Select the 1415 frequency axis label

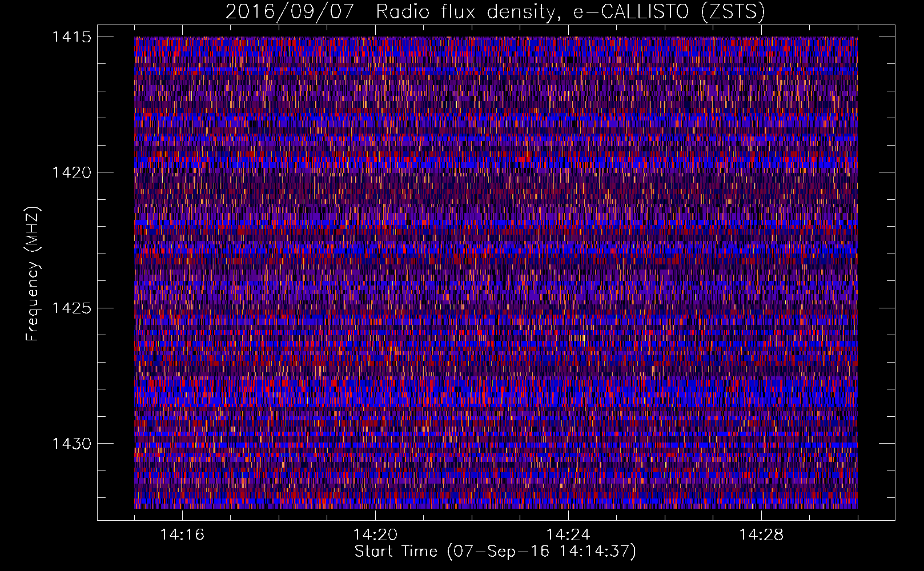pyautogui.click(x=71, y=37)
